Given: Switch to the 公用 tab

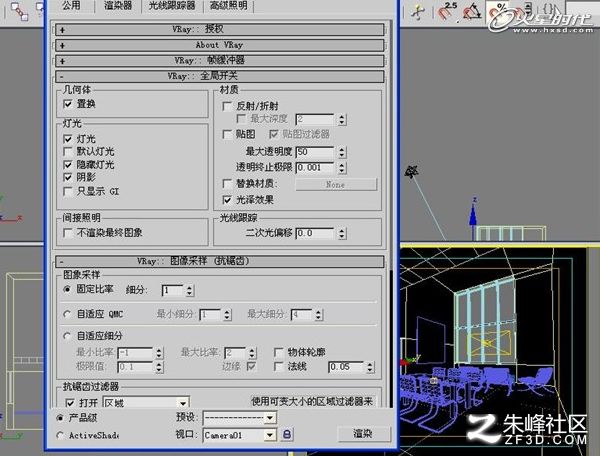Looking at the screenshot, I should pos(71,6).
